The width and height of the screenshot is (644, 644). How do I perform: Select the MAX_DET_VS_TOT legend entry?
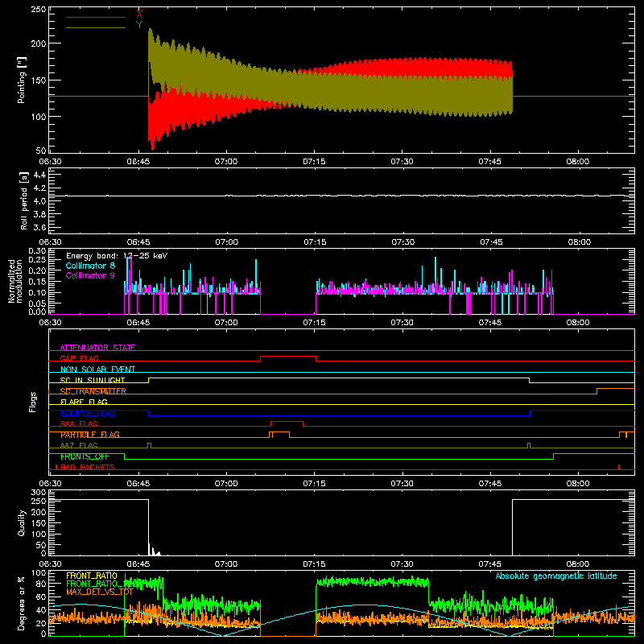[100, 592]
